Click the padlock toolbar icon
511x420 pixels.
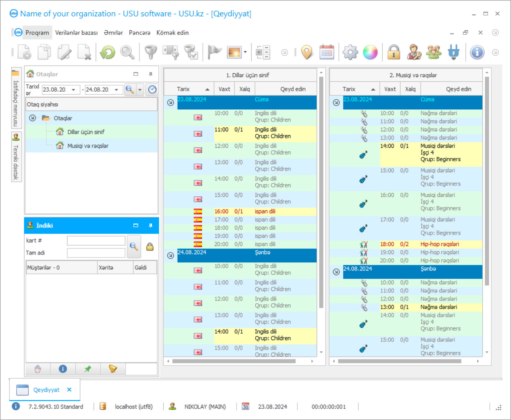click(x=394, y=52)
